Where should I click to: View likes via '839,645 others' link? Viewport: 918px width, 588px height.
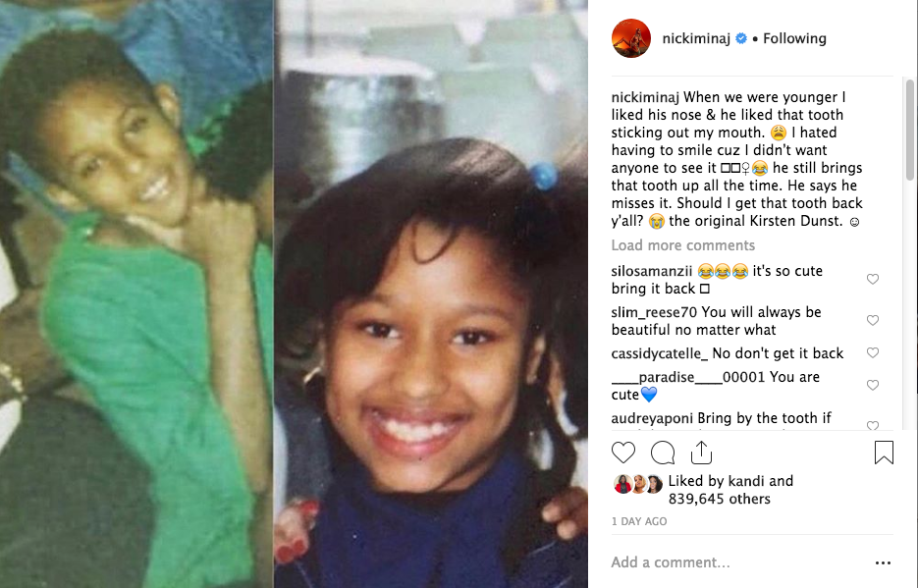click(x=720, y=499)
